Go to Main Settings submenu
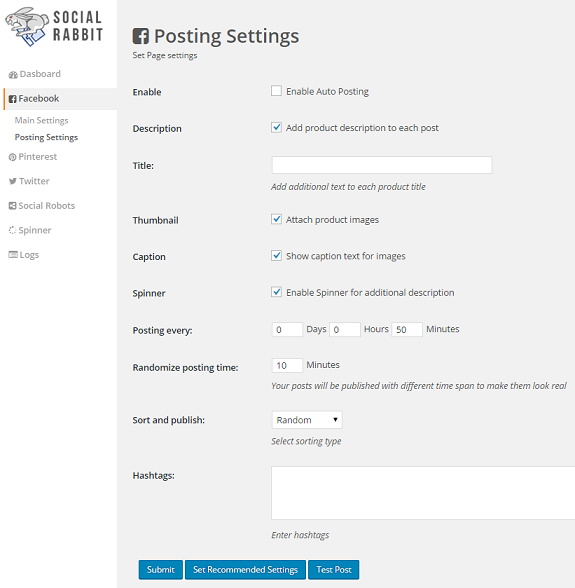Screen dimensions: 575x588 click(42, 120)
